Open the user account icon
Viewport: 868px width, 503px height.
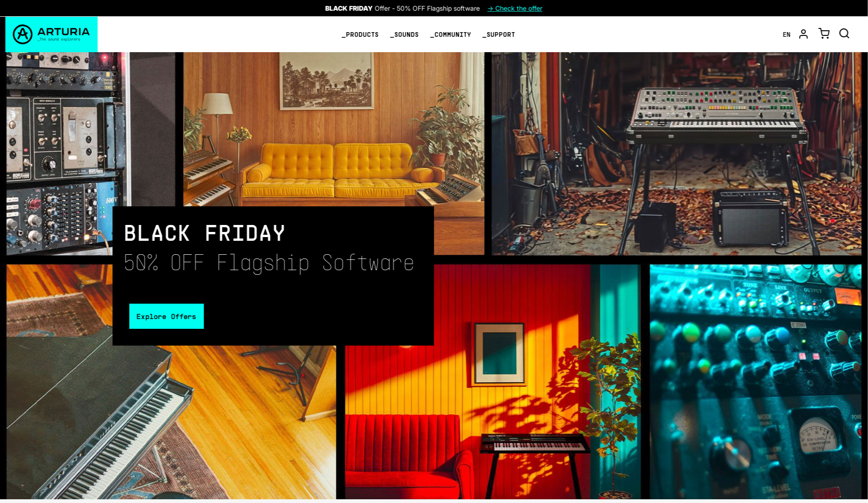tap(803, 34)
